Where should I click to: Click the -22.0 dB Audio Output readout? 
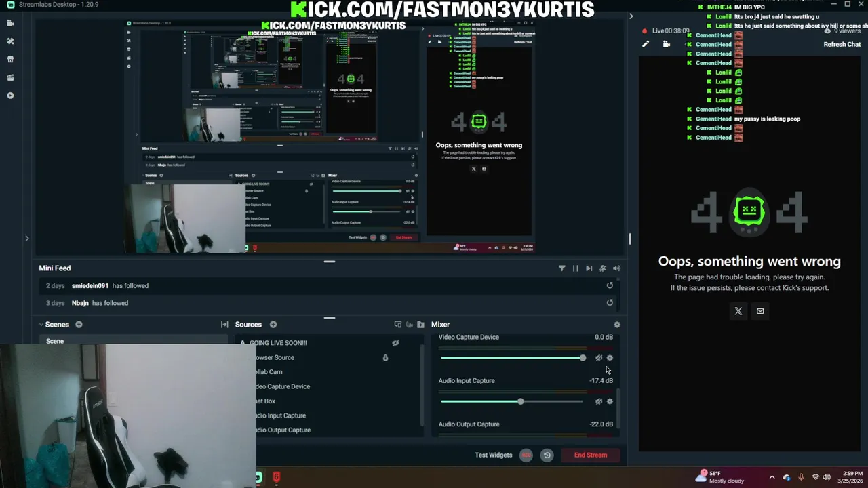tap(601, 424)
